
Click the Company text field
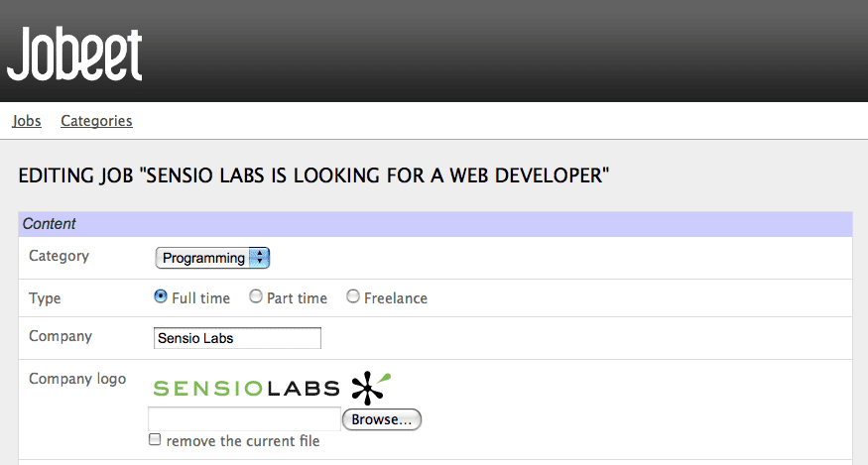pyautogui.click(x=237, y=338)
